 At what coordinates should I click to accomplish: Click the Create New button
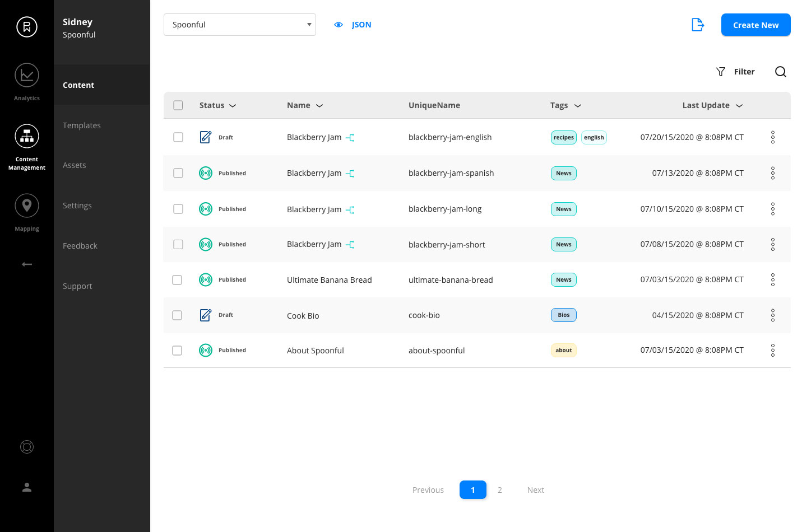click(x=755, y=25)
